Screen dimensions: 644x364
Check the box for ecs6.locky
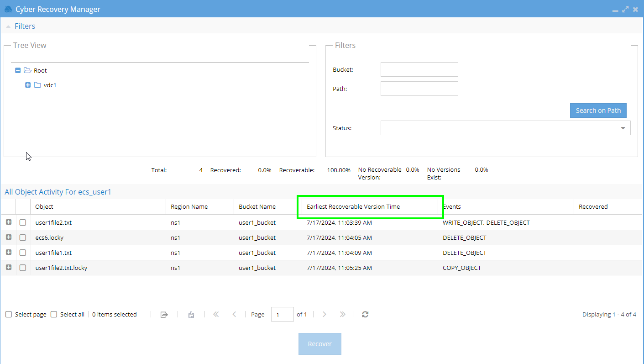23,238
